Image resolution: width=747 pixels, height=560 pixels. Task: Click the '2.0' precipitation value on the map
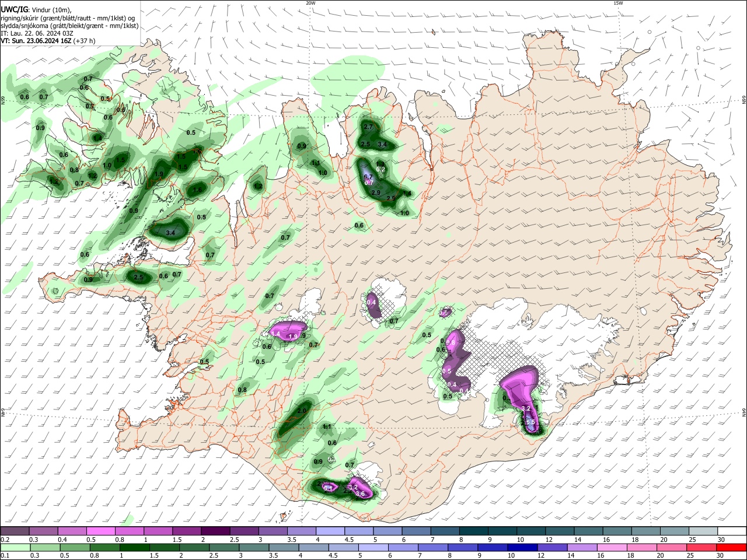(302, 411)
